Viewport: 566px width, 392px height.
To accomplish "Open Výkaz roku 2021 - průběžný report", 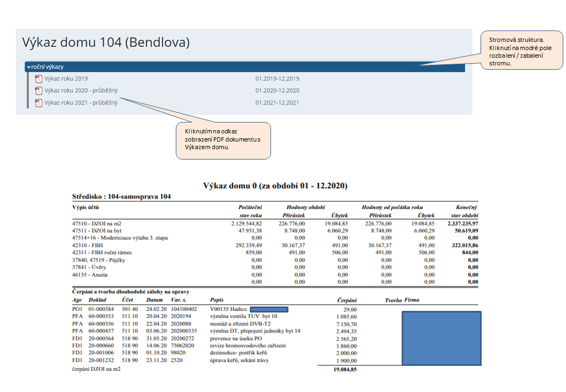I will [x=81, y=103].
